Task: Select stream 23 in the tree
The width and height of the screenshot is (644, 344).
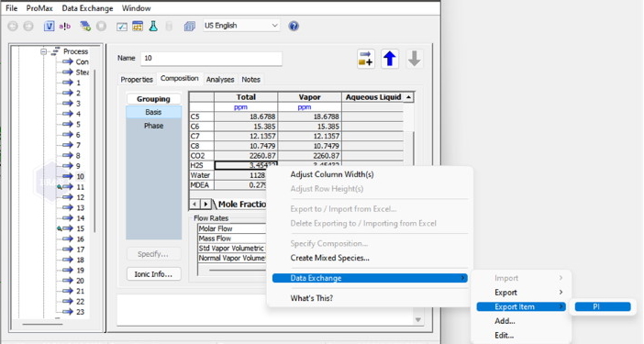Action: [80, 312]
